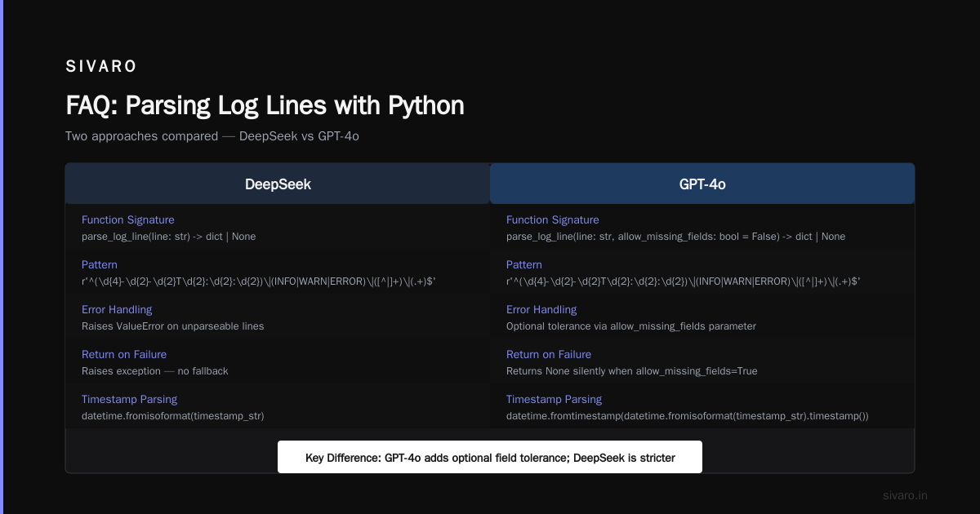The height and width of the screenshot is (514, 980).
Task: Select the GPT-4o column header
Action: (x=702, y=184)
